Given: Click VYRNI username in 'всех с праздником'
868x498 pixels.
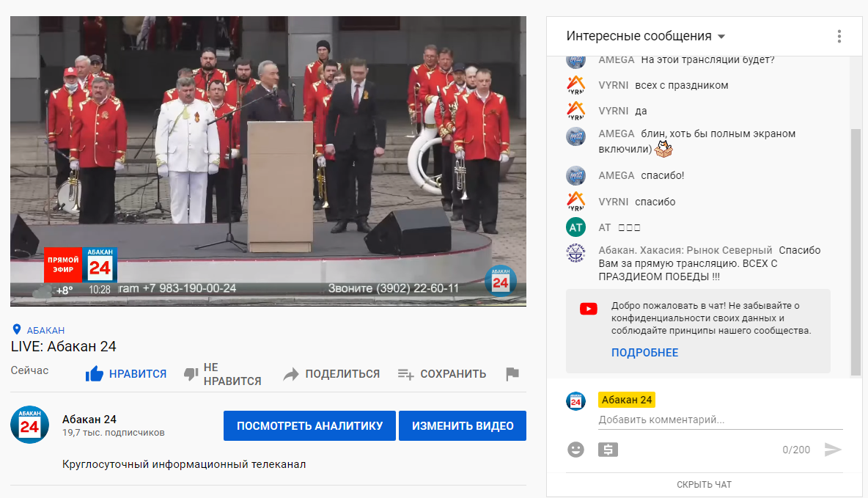Looking at the screenshot, I should pos(614,85).
